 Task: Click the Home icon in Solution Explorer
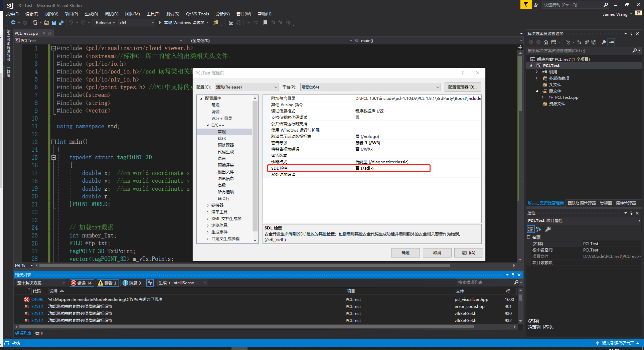point(546,42)
